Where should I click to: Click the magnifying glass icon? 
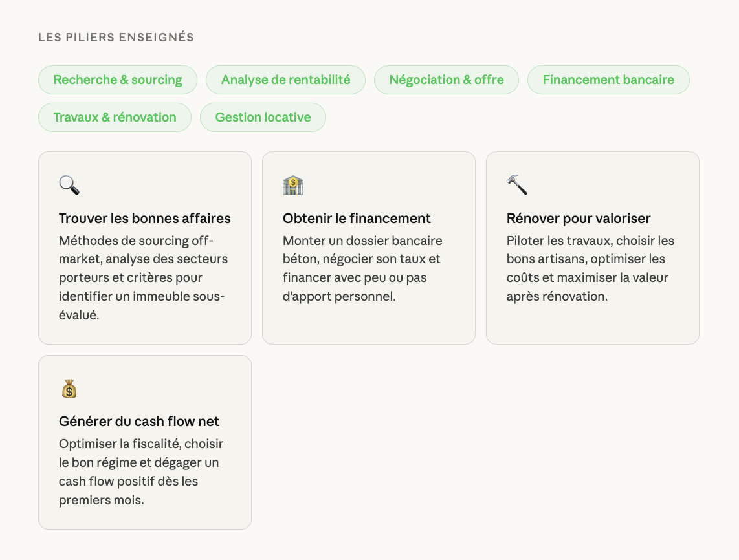tap(69, 185)
